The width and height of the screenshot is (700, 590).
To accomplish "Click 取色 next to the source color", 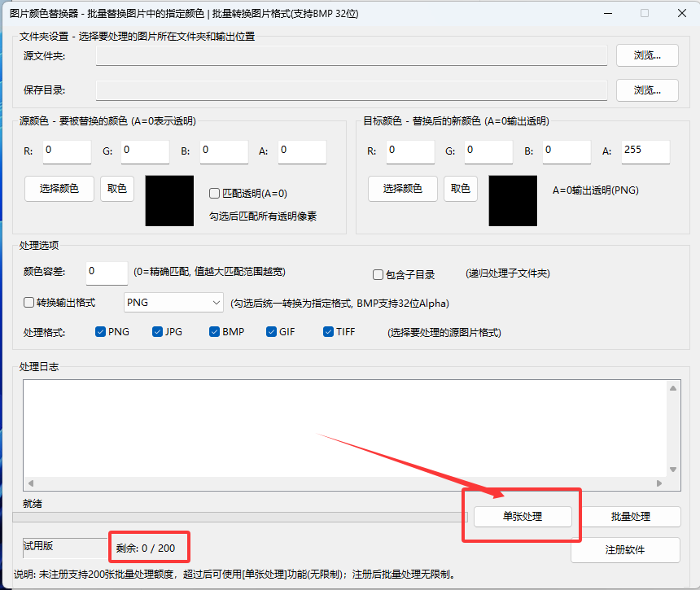I will 116,188.
